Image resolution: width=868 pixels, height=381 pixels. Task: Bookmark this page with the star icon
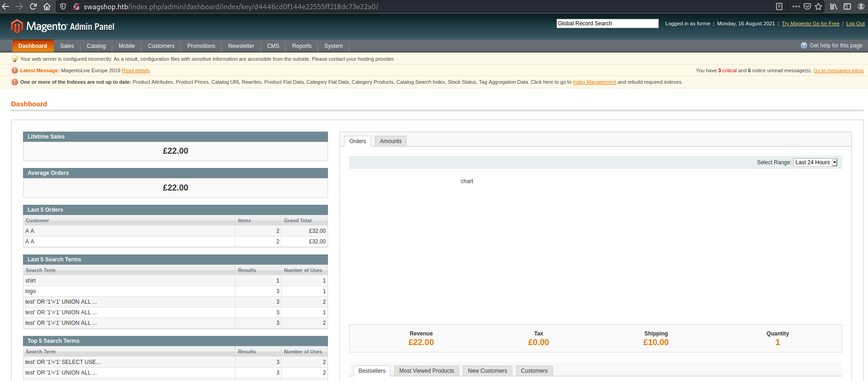(x=818, y=6)
